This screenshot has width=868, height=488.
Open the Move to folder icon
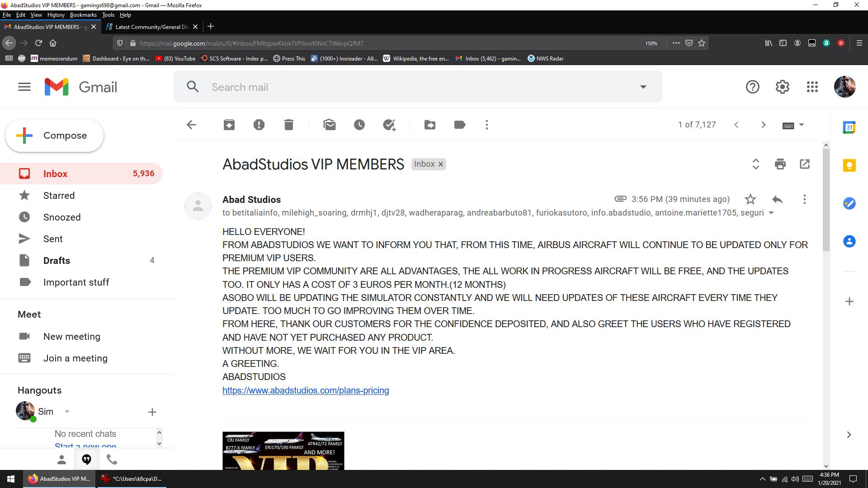point(430,125)
